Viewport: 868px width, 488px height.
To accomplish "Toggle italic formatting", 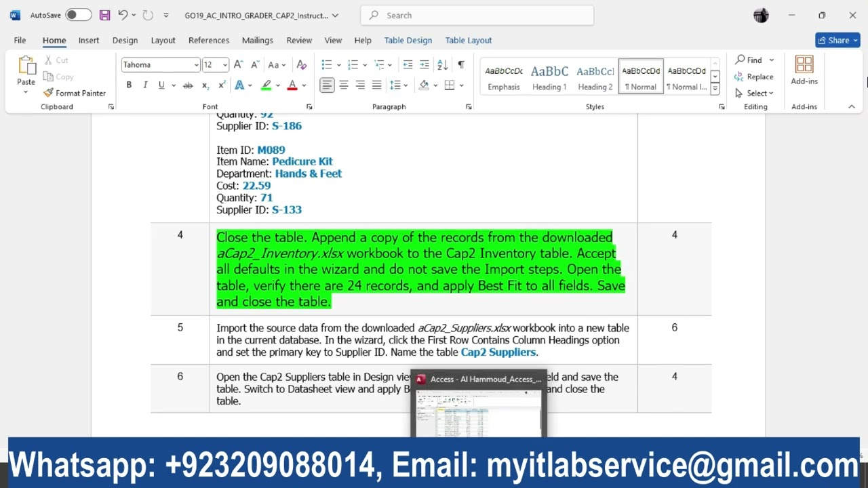I will coord(146,85).
